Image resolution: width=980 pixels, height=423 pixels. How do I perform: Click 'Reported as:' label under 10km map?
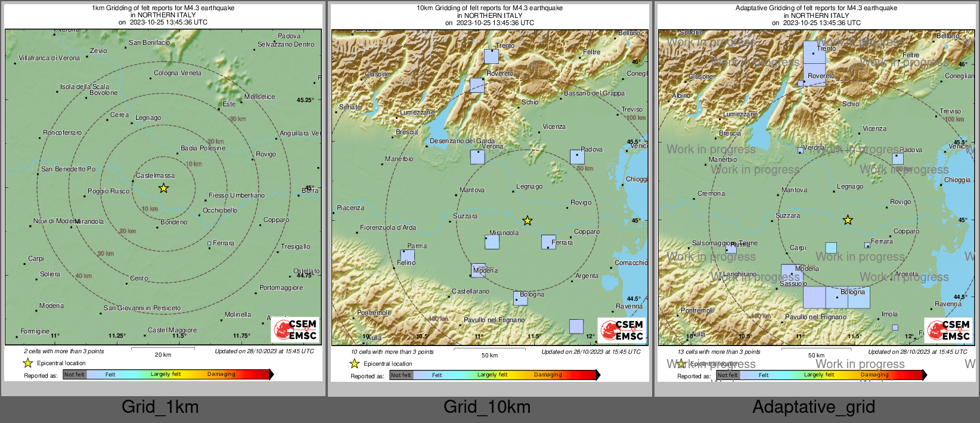click(x=367, y=376)
